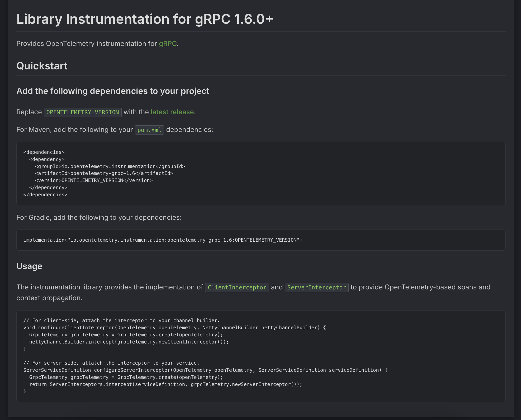Click the return ServerInterceptors.intercept code line

165,384
